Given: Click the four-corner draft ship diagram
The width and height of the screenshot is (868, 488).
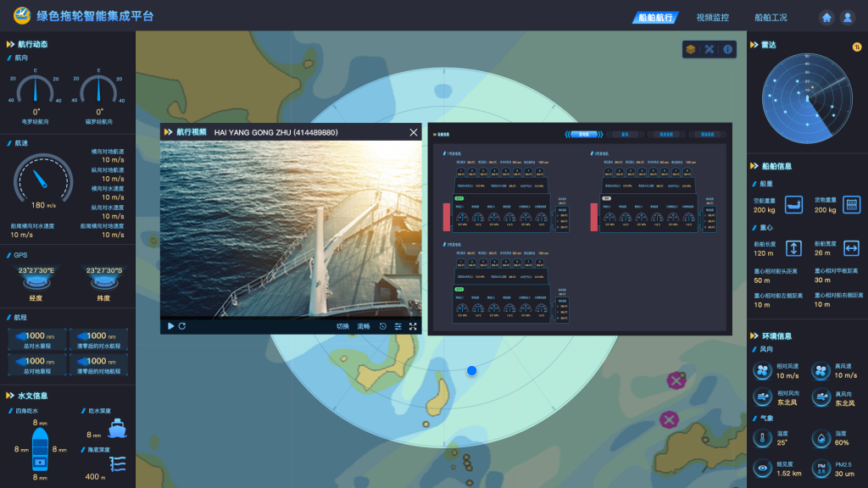Looking at the screenshot, I should [40, 449].
